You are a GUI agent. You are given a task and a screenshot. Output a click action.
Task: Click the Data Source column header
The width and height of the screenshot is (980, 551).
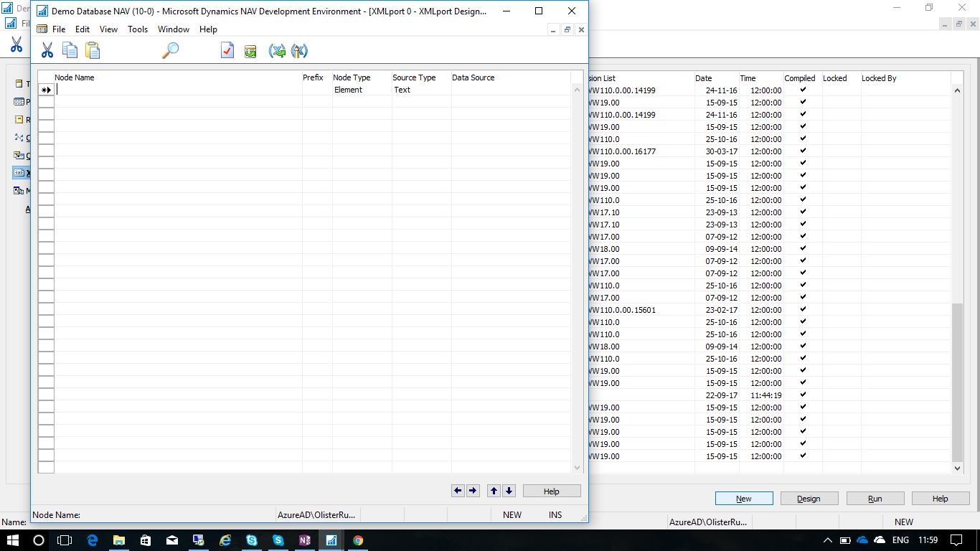511,77
